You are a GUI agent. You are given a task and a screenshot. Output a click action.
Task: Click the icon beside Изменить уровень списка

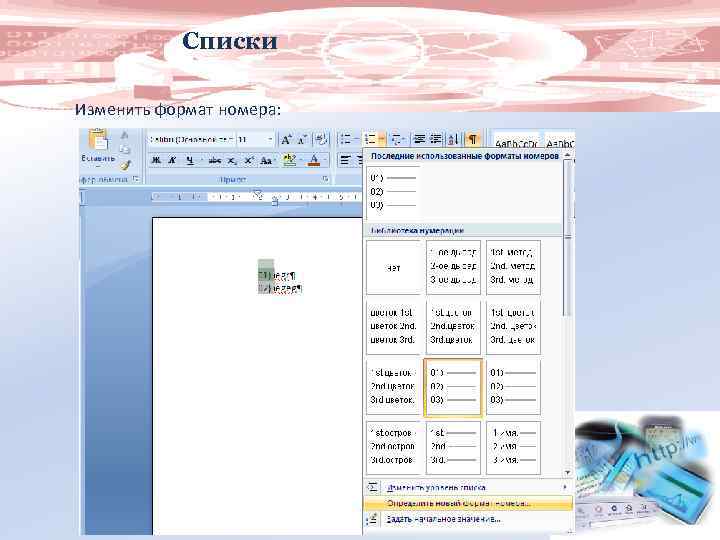click(x=373, y=487)
